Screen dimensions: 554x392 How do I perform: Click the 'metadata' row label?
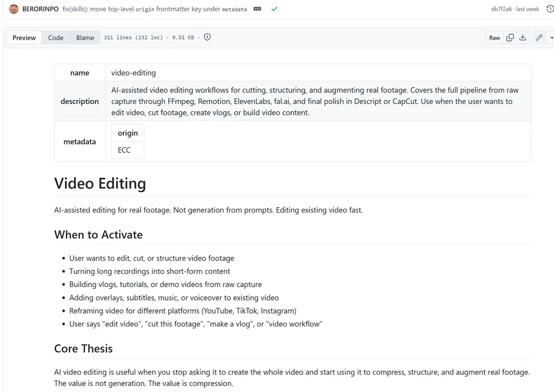80,142
